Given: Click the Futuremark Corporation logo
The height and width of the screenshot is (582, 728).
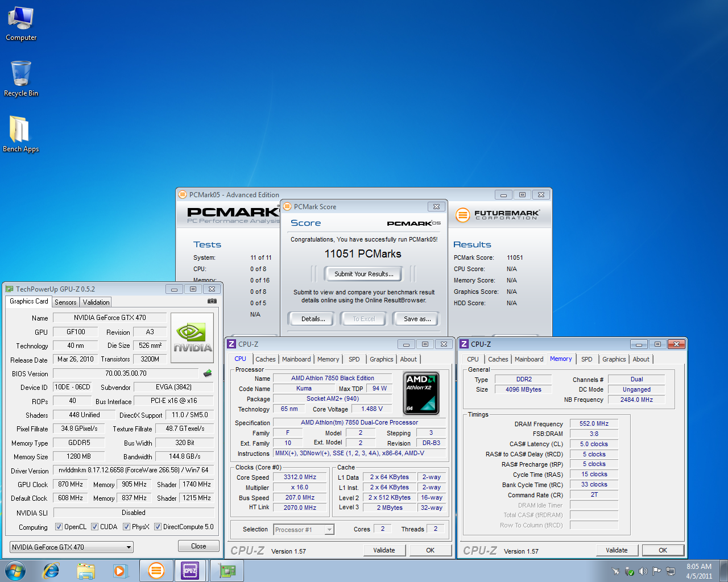Looking at the screenshot, I should pyautogui.click(x=498, y=215).
